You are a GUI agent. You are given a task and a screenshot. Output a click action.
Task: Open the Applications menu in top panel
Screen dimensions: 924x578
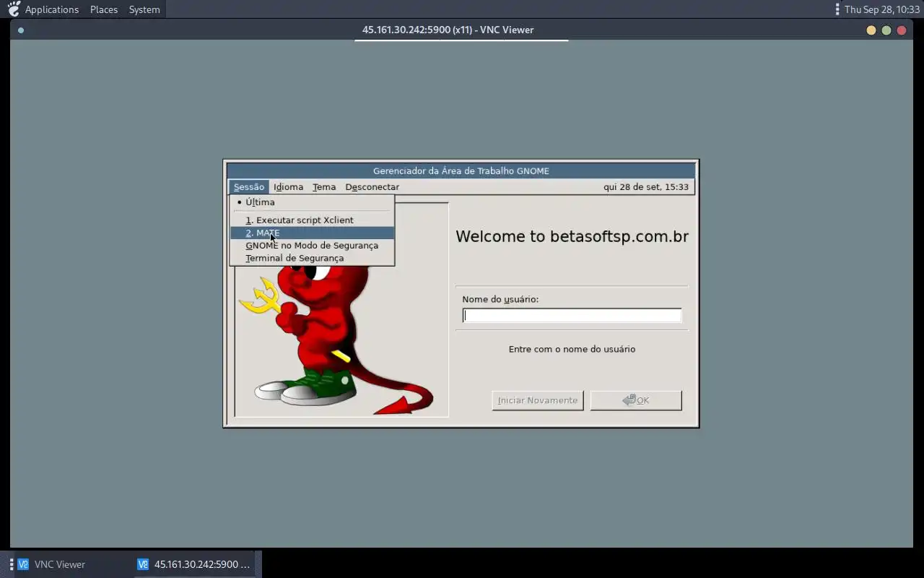point(52,9)
